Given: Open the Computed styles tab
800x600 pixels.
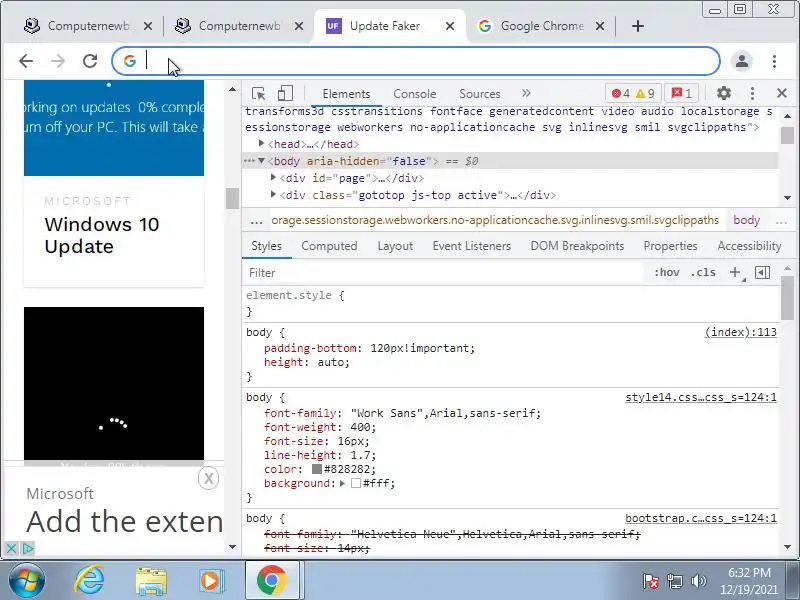Looking at the screenshot, I should (x=329, y=246).
